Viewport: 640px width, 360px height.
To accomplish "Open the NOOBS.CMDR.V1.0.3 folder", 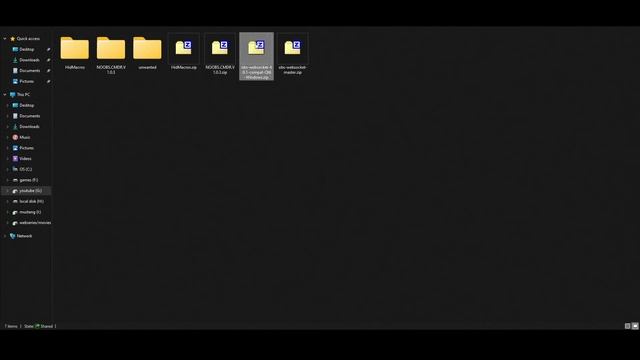I will click(111, 55).
